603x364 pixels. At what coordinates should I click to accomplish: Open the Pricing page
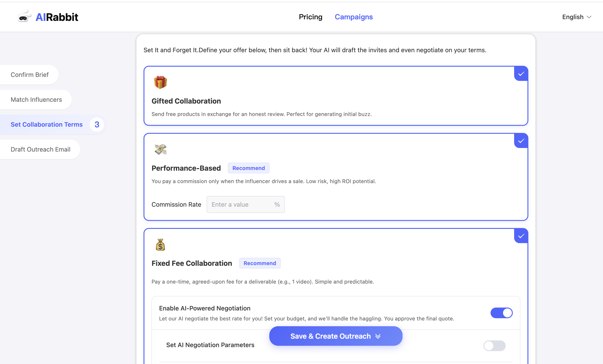coord(310,17)
